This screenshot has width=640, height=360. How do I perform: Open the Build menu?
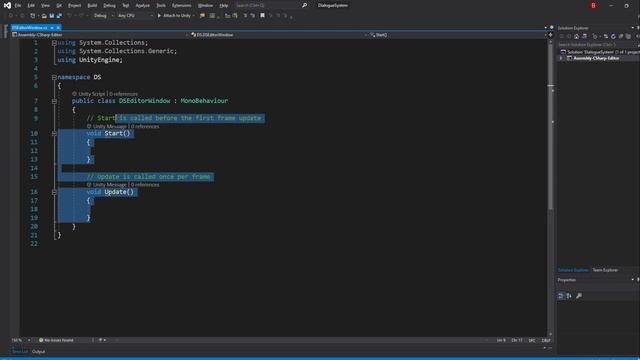pos(92,6)
